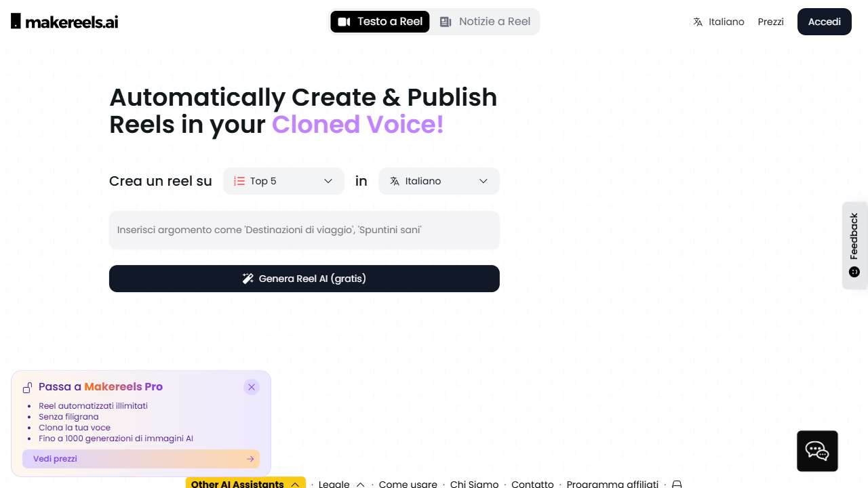Click the news icon beside Notizie a Reel
Viewport: 868px width, 488px height.
(x=446, y=21)
